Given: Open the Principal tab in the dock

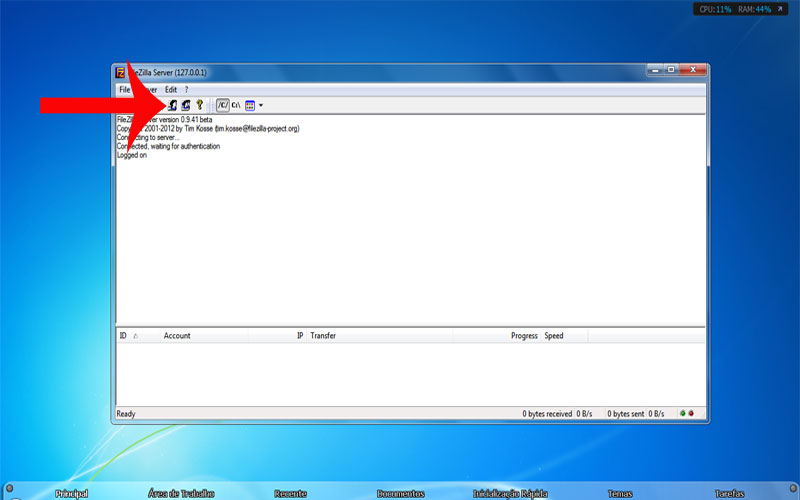Looking at the screenshot, I should [x=71, y=493].
